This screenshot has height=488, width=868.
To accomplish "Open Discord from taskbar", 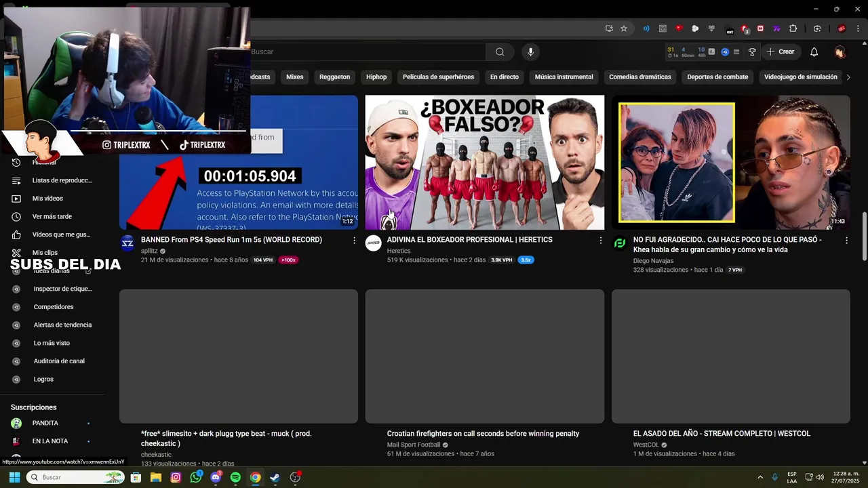I will 216,477.
